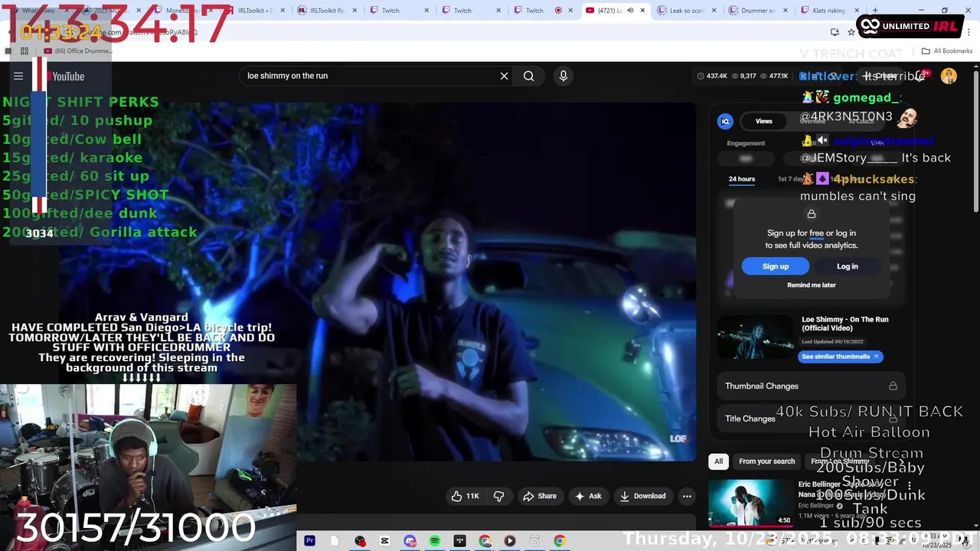Open YouTube notifications bell
980x551 pixels.
click(921, 76)
